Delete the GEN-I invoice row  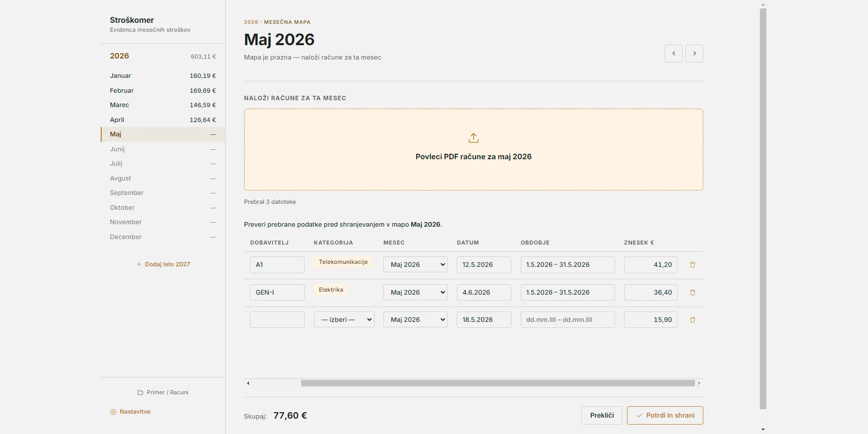click(x=693, y=293)
